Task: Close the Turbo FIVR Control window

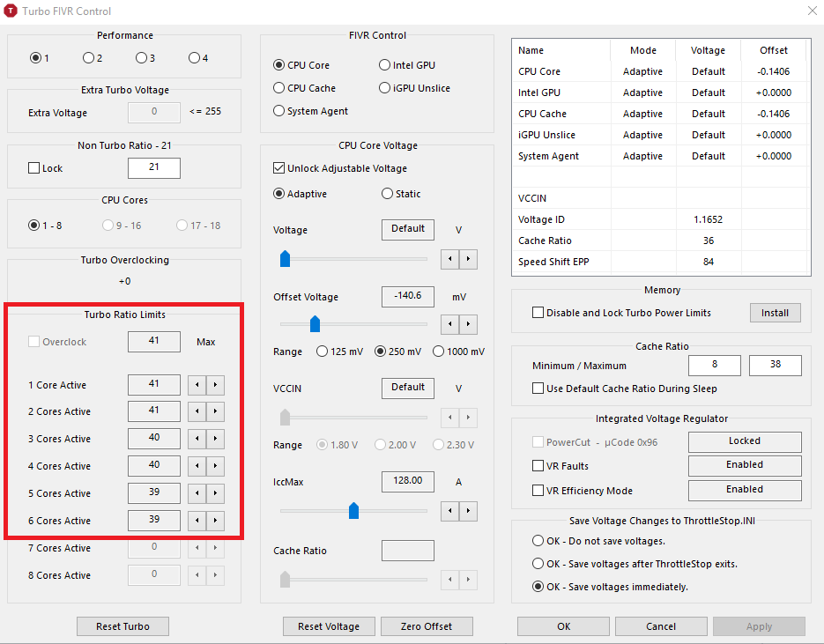Action: pyautogui.click(x=812, y=11)
